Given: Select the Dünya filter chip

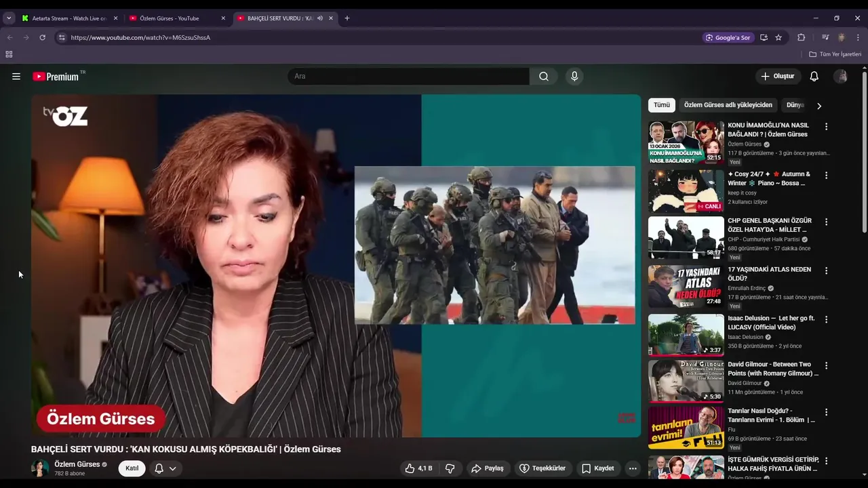Looking at the screenshot, I should (795, 105).
